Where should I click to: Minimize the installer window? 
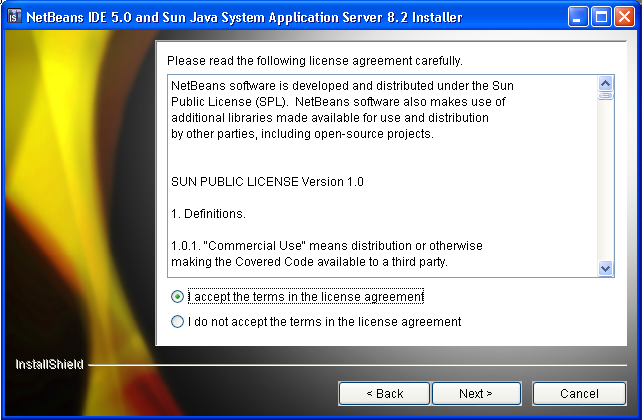(x=578, y=17)
